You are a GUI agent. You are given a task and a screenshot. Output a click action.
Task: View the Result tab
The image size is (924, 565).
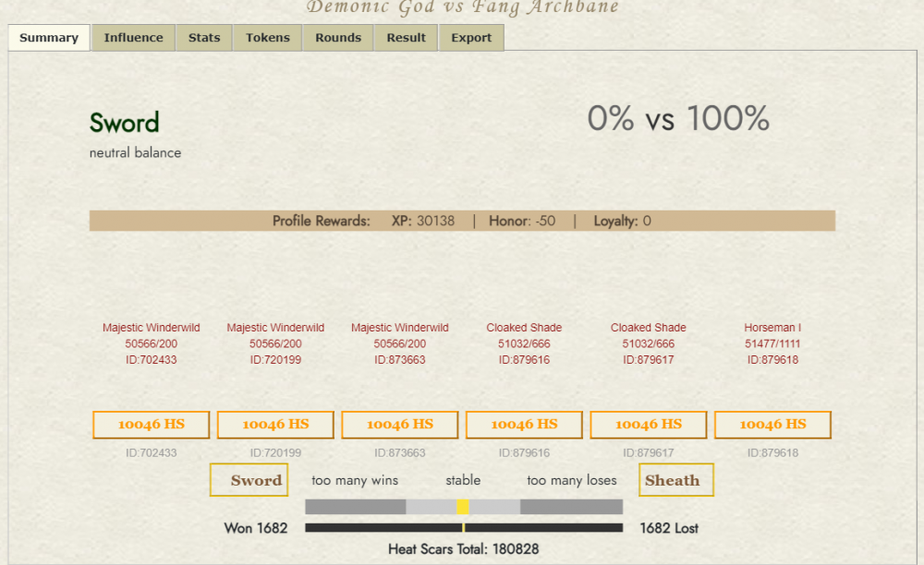click(407, 38)
